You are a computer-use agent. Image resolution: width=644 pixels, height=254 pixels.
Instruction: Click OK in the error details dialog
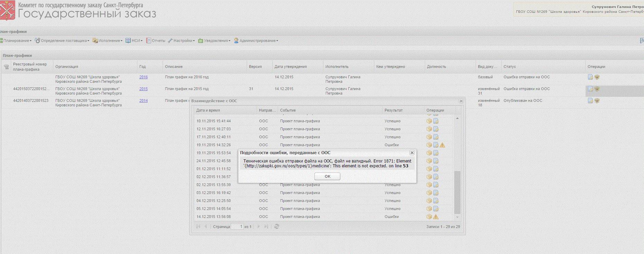327,176
